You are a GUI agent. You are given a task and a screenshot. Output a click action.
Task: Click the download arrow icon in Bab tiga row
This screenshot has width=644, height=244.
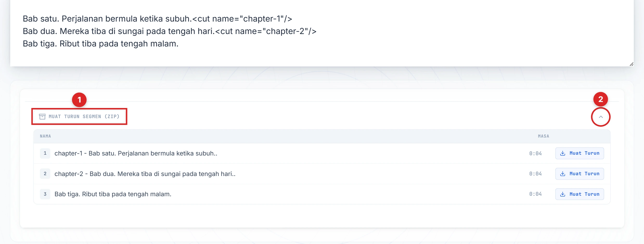click(x=563, y=194)
